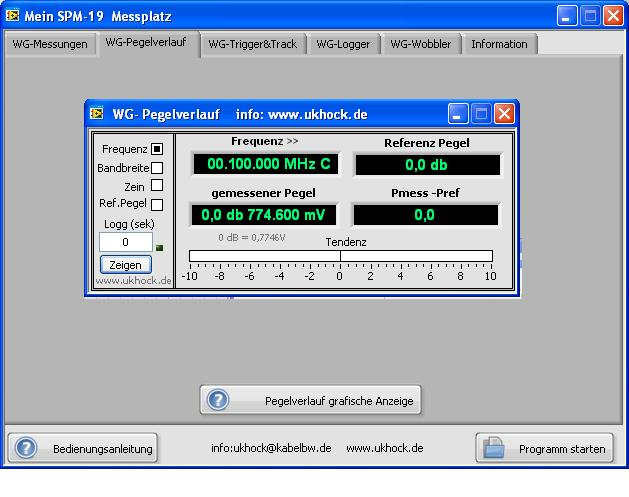Screen dimensions: 629x497
Task: Go to WG-Logger tab
Action: (x=343, y=44)
